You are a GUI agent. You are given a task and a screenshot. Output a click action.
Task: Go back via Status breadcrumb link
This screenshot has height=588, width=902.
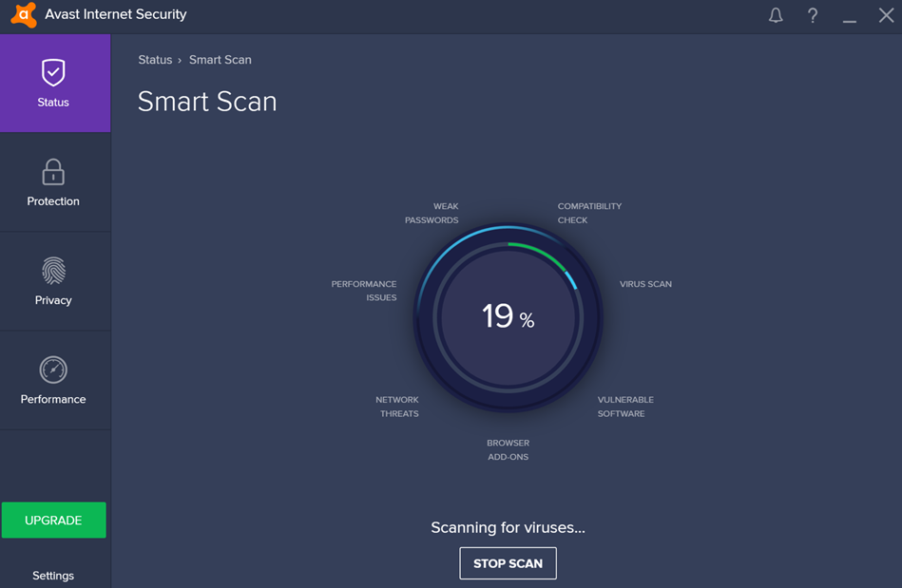pos(155,60)
